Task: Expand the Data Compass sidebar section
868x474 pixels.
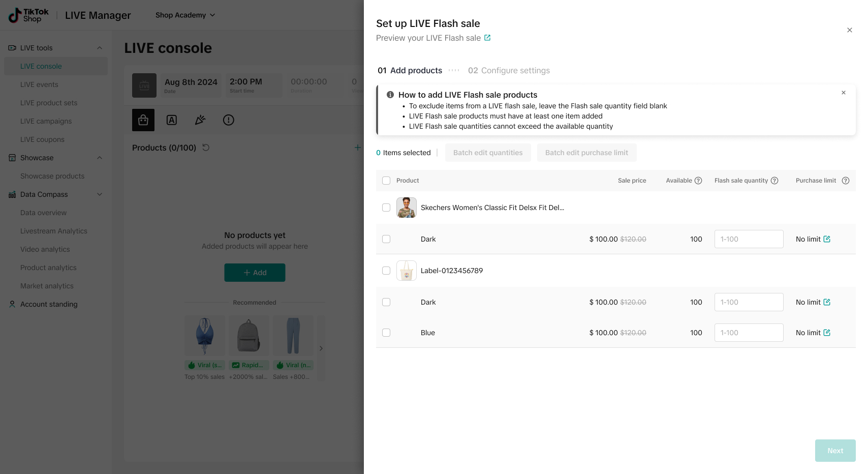Action: 100,194
